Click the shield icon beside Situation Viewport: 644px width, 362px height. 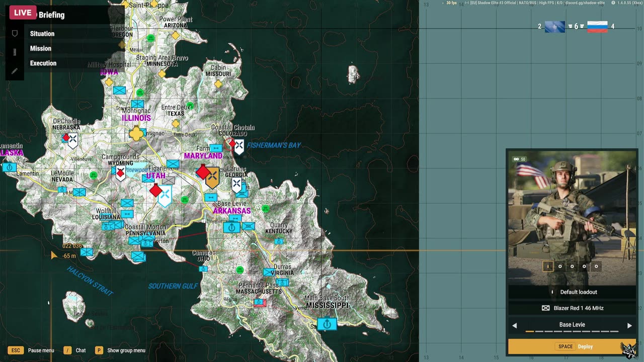tap(15, 34)
